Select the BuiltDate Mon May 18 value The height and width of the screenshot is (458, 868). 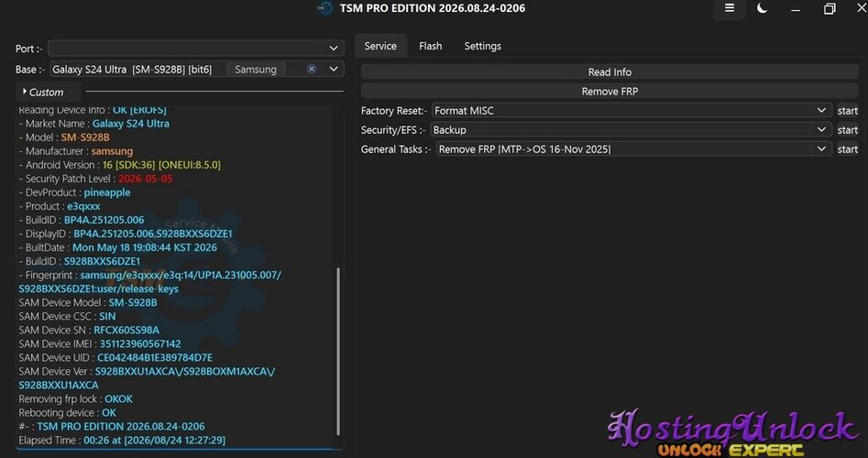[145, 248]
